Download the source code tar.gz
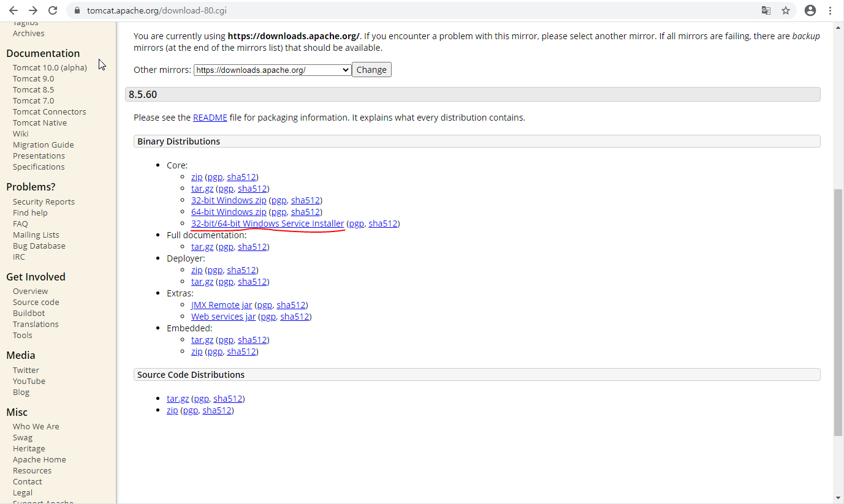844x504 pixels. click(178, 399)
